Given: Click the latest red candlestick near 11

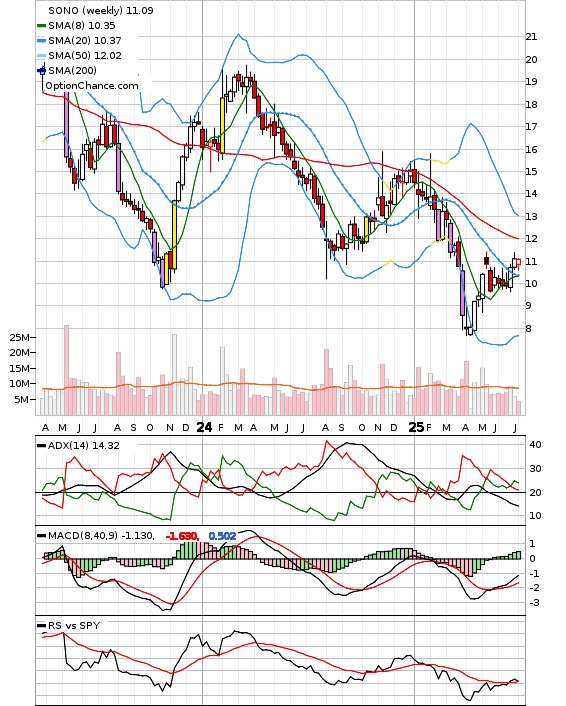Looking at the screenshot, I should click(519, 262).
